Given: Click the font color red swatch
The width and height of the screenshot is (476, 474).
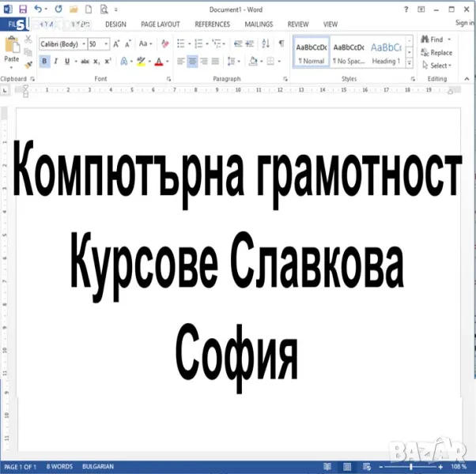Looking at the screenshot, I should pos(159,62).
